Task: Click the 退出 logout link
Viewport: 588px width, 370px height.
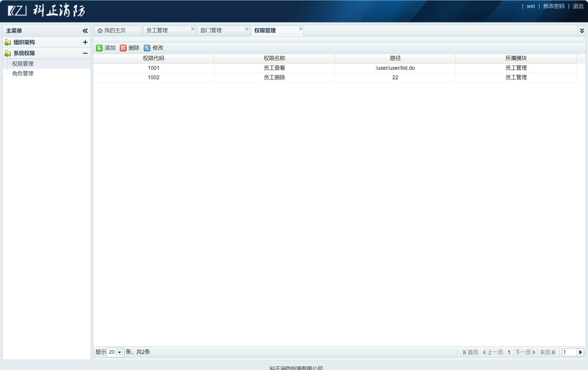Action: [x=578, y=6]
